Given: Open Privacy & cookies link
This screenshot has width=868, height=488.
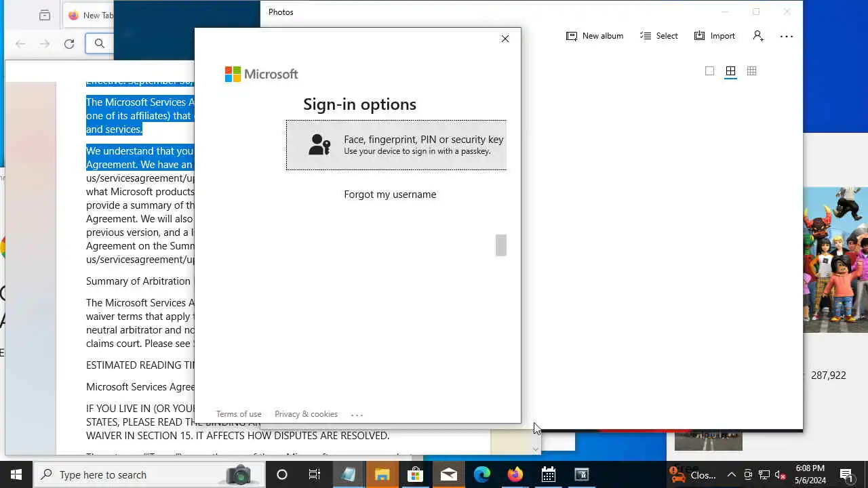Looking at the screenshot, I should [306, 414].
